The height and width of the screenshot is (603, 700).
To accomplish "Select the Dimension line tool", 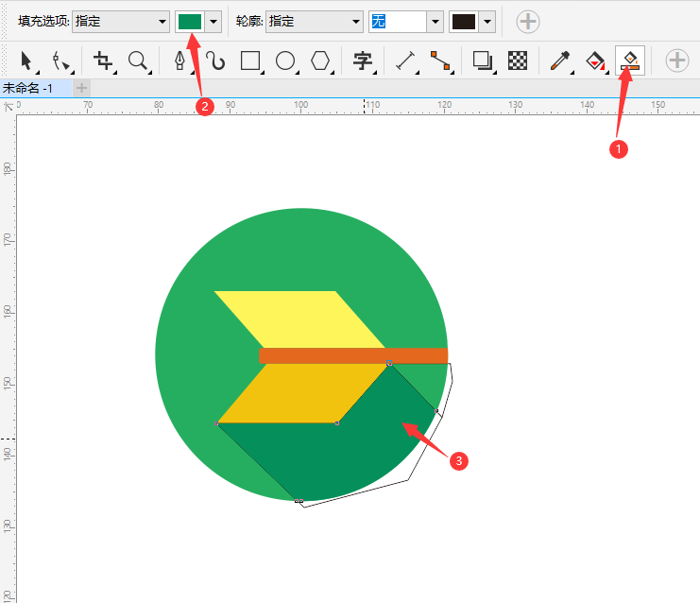I will [x=405, y=60].
